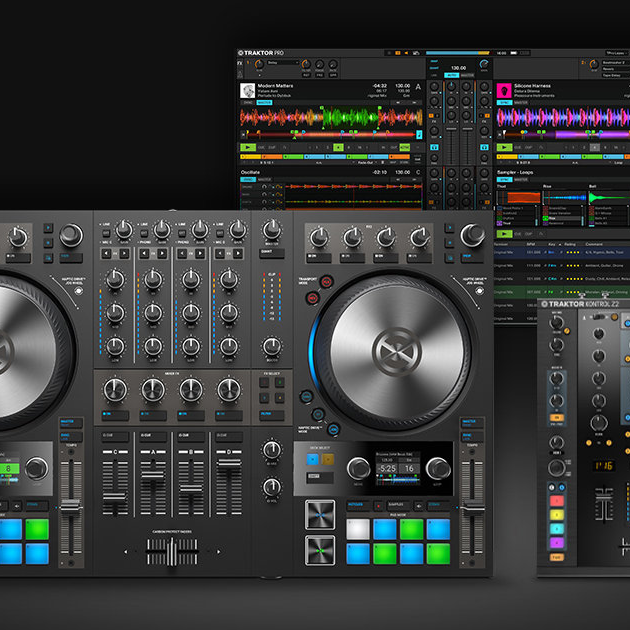Open the Reverb effect dropdown in FX unit 2
Viewport: 630px width, 630px height.
[616, 69]
